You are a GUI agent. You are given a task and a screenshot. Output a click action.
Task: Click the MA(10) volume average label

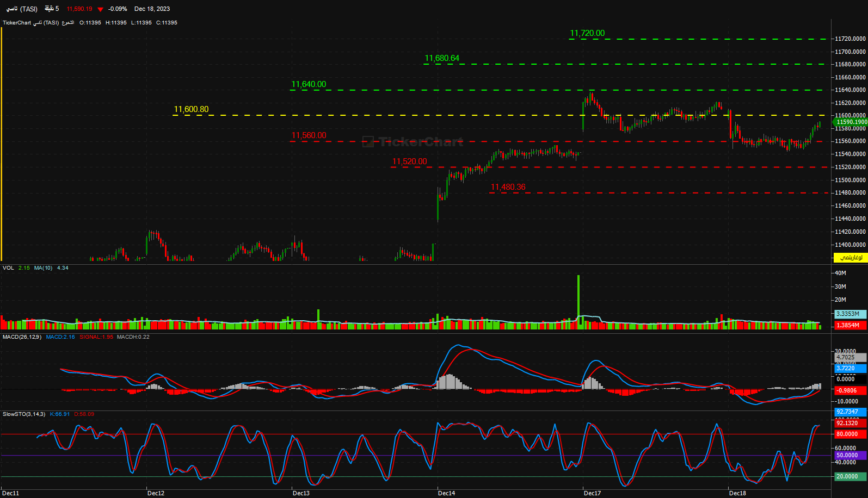click(x=43, y=268)
